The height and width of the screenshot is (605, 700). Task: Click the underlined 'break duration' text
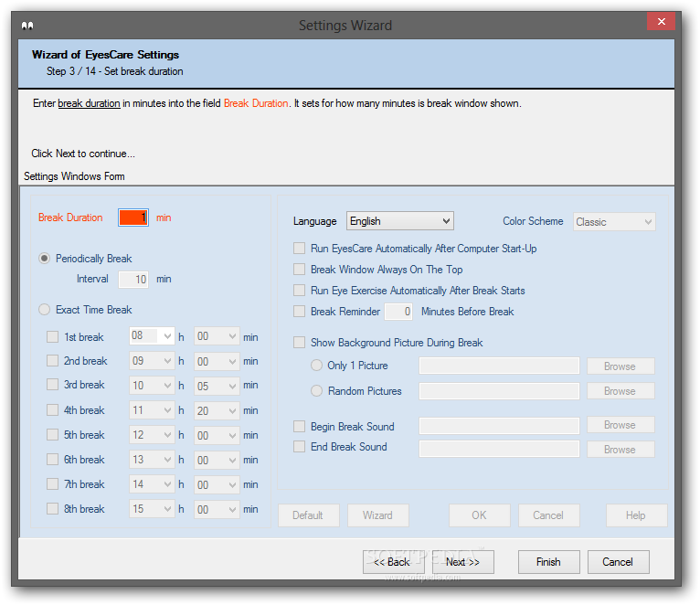pyautogui.click(x=89, y=103)
